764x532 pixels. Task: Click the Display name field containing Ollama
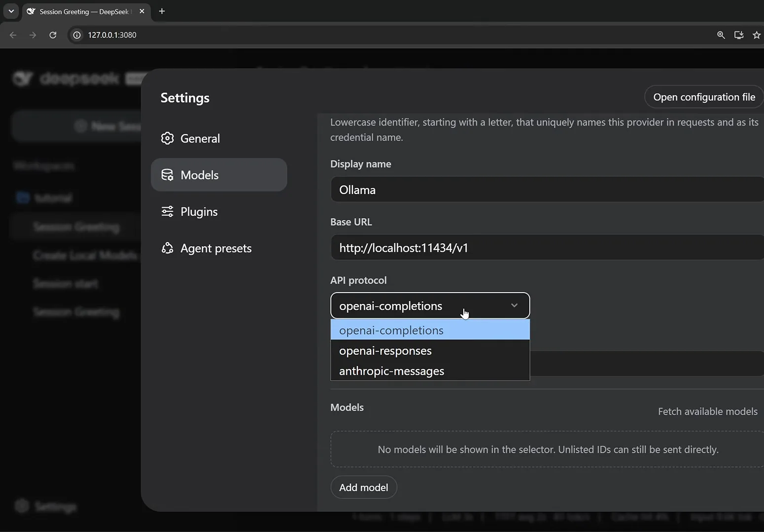tap(547, 190)
